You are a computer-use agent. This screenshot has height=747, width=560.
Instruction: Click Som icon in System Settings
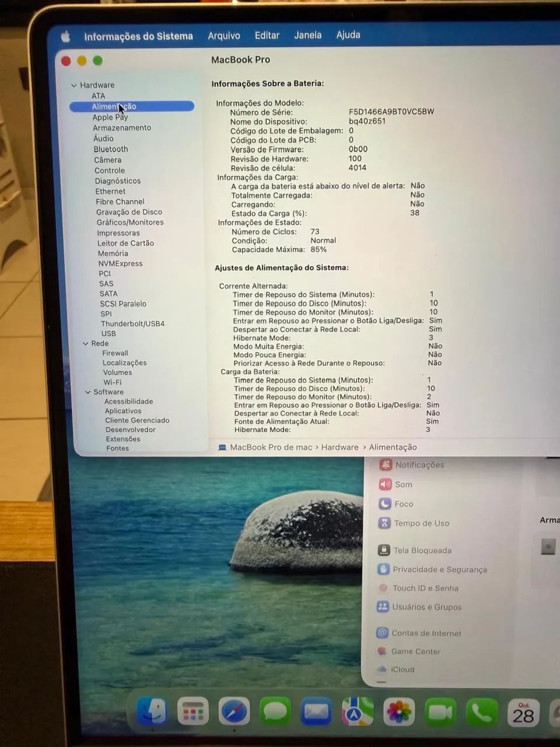click(385, 484)
